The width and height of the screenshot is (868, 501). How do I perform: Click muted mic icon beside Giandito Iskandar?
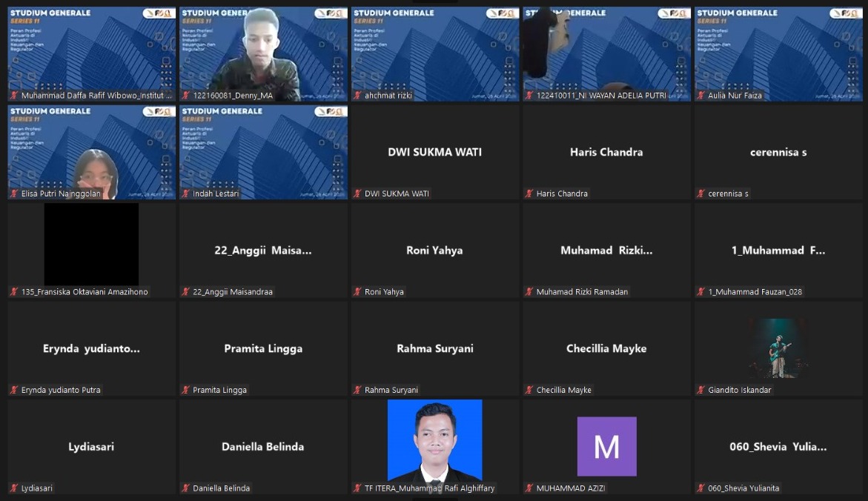pyautogui.click(x=700, y=390)
